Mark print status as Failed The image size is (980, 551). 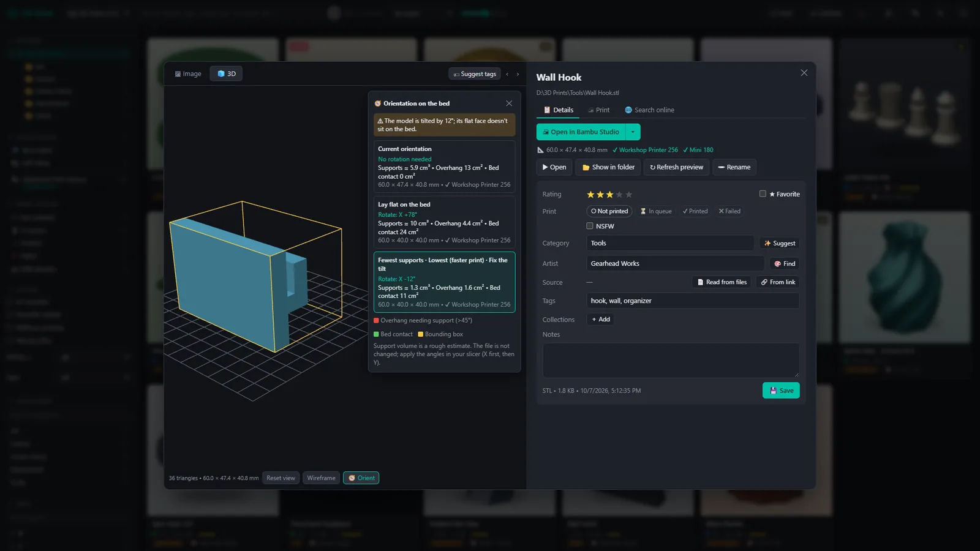point(729,211)
